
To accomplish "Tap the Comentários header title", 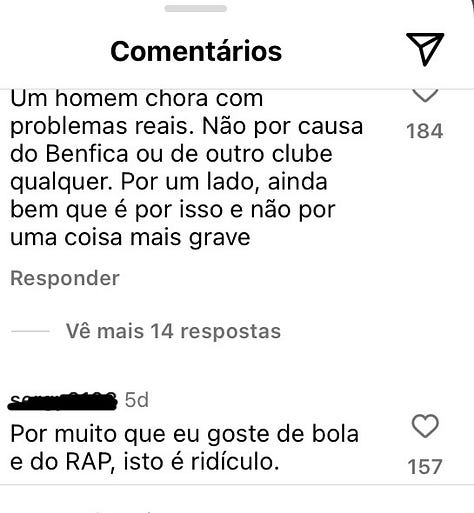I will click(x=196, y=51).
